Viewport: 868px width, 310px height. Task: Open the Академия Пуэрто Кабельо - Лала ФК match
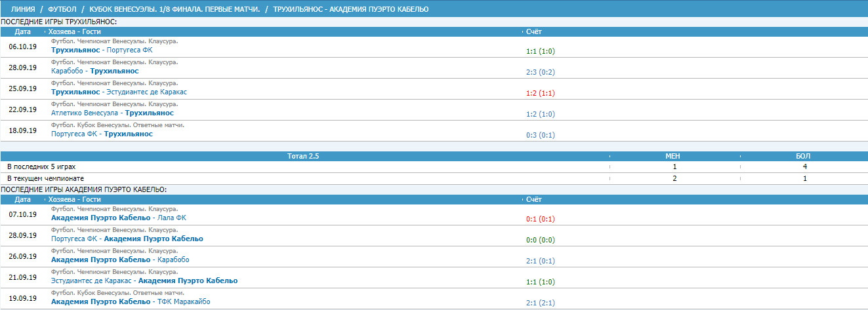[118, 218]
